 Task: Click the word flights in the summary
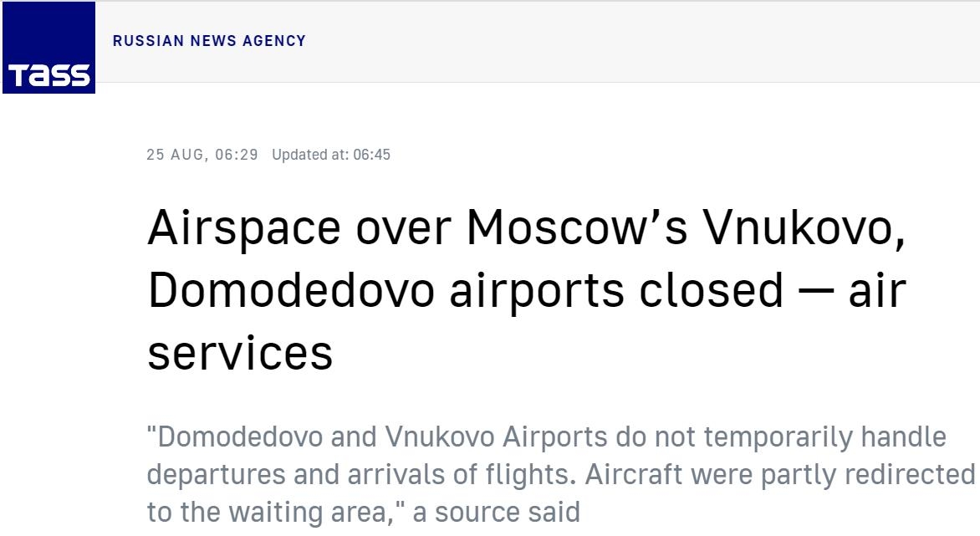click(528, 476)
